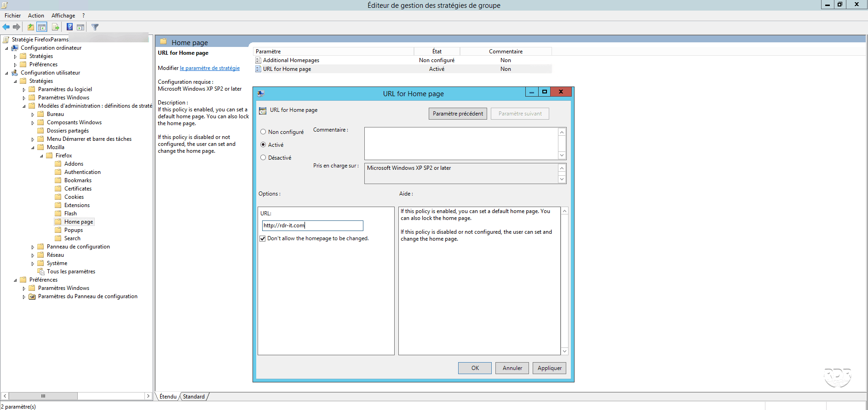The width and height of the screenshot is (868, 410).
Task: Click the Back arrow in the toolbar
Action: tap(6, 27)
